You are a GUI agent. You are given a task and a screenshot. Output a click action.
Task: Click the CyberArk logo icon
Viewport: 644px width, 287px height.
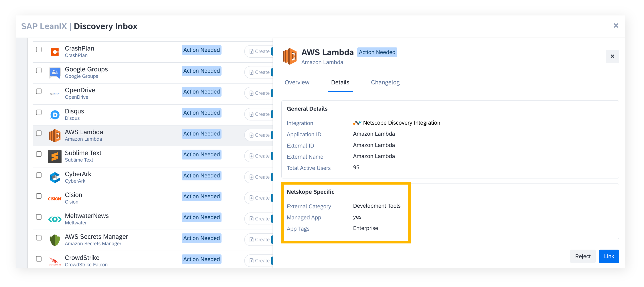(55, 177)
